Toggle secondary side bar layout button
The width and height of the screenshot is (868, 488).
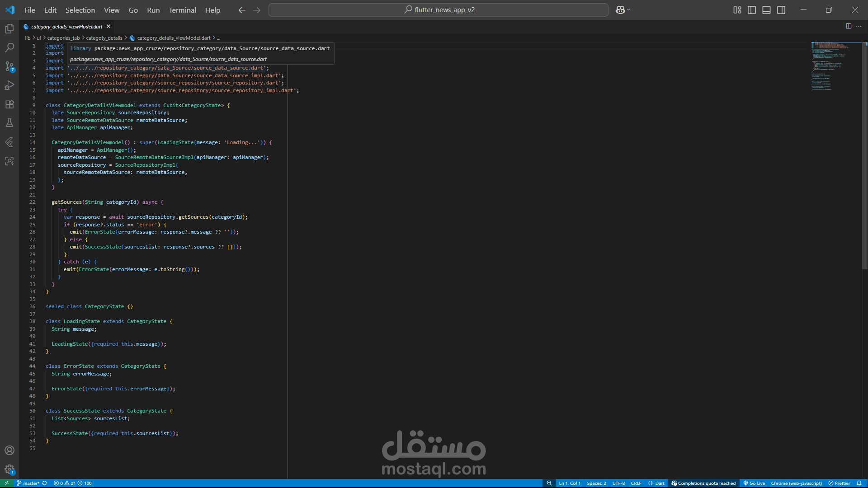pyautogui.click(x=781, y=10)
